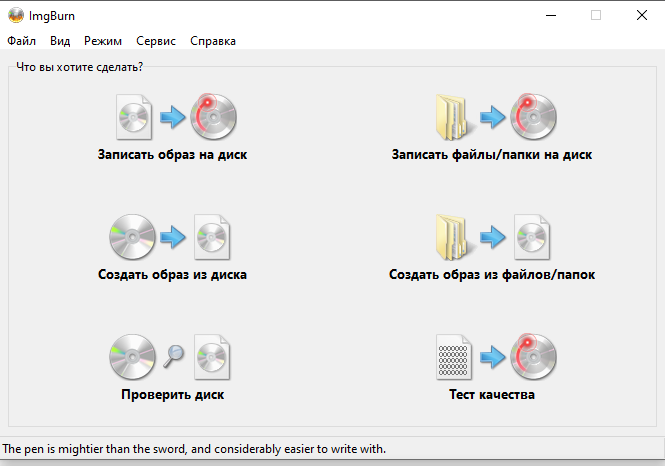Viewport: 665px width, 466px height.
Task: Open the "Сервис" menu
Action: click(x=156, y=41)
